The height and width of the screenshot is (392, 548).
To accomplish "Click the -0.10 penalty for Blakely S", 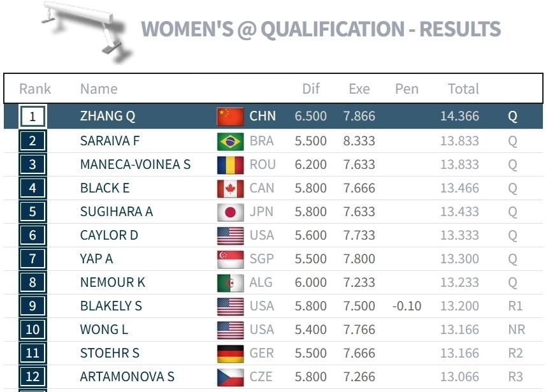I will [x=407, y=306].
